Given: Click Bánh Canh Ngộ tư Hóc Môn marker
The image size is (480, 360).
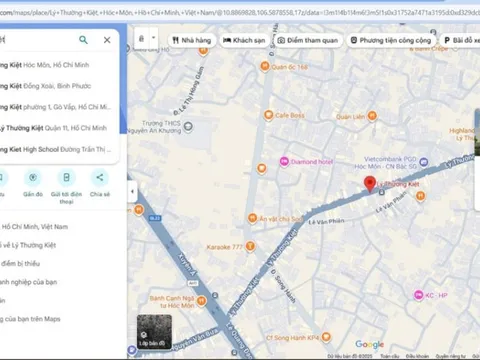Looking at the screenshot, I should click(201, 301).
